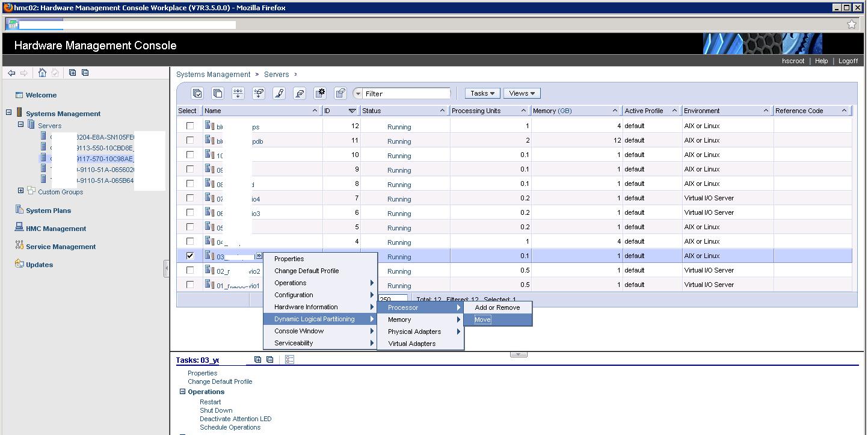Open the Views dropdown menu
Screen dimensions: 868x435
(521, 93)
